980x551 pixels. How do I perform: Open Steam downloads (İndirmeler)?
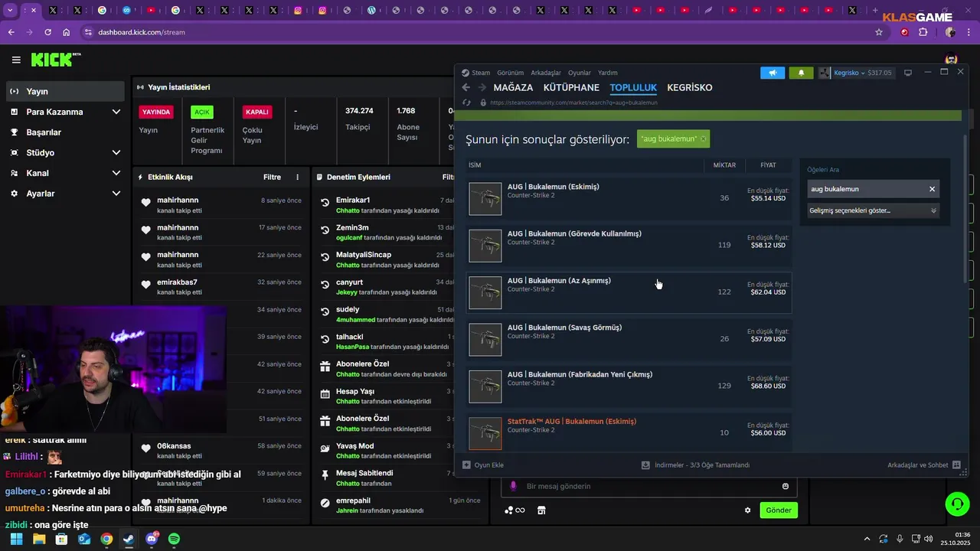[696, 465]
